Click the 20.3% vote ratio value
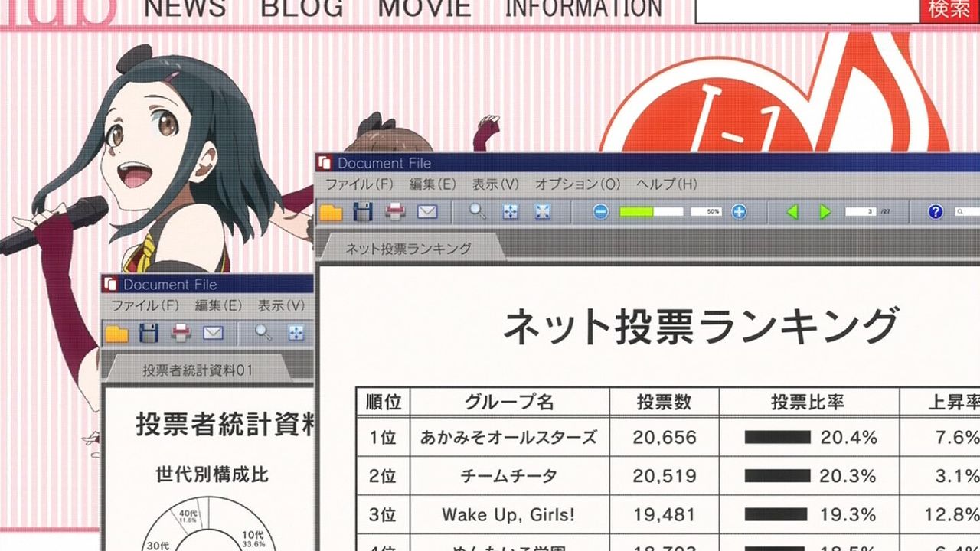Image resolution: width=980 pixels, height=551 pixels. pos(848,476)
